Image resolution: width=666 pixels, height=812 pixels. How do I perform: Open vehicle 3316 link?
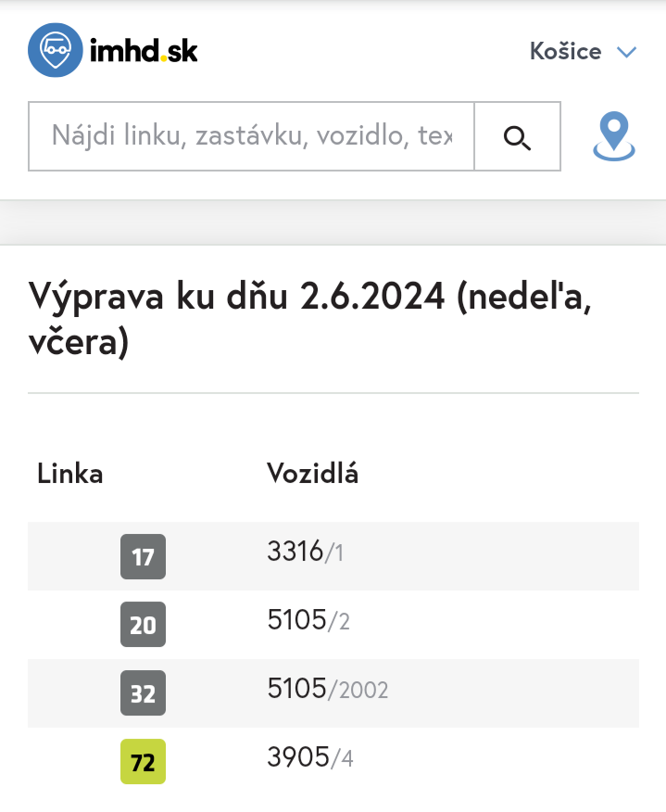click(x=295, y=552)
